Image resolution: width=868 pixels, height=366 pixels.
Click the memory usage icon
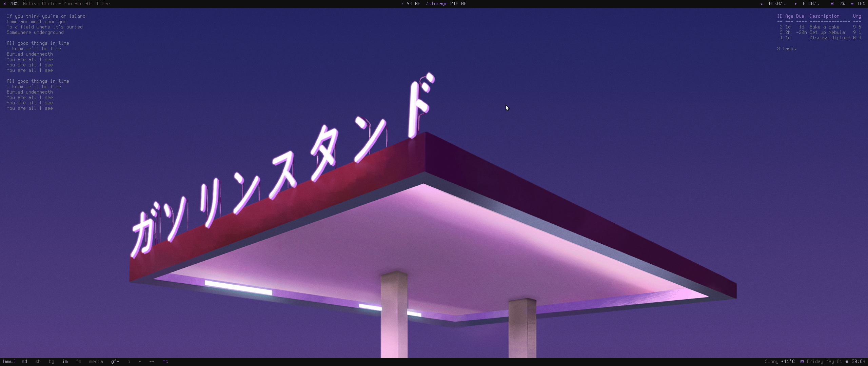tap(852, 4)
